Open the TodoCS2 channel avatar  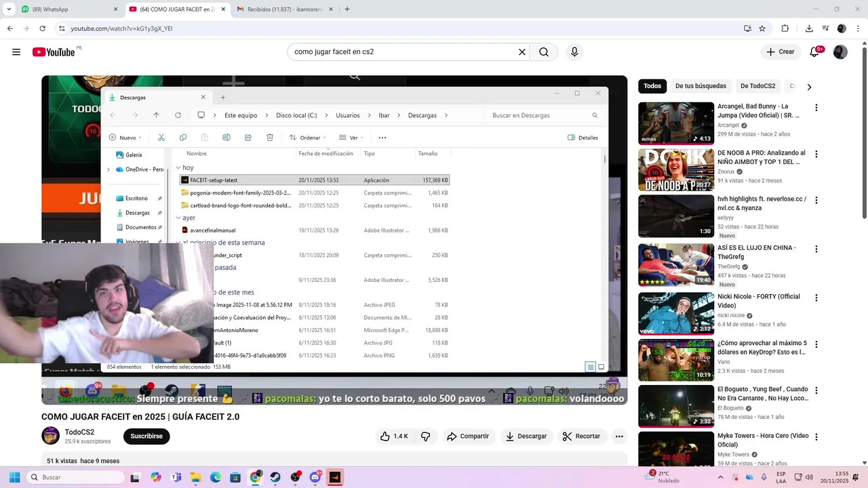tap(51, 436)
